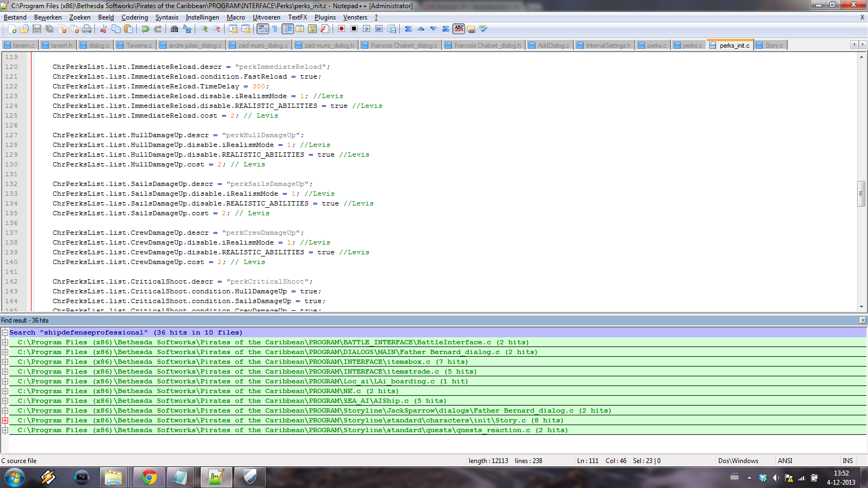Save the current file via toolbar
The height and width of the screenshot is (488, 868).
[37, 29]
